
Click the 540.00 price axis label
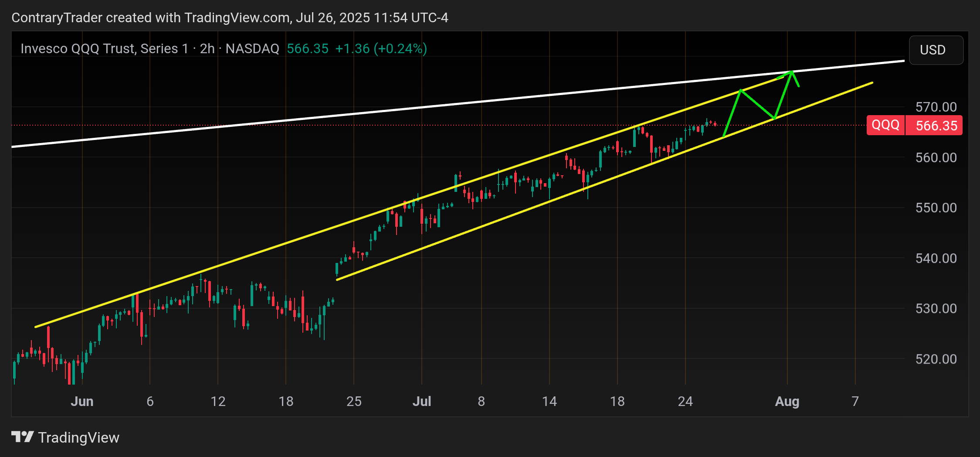click(x=936, y=258)
